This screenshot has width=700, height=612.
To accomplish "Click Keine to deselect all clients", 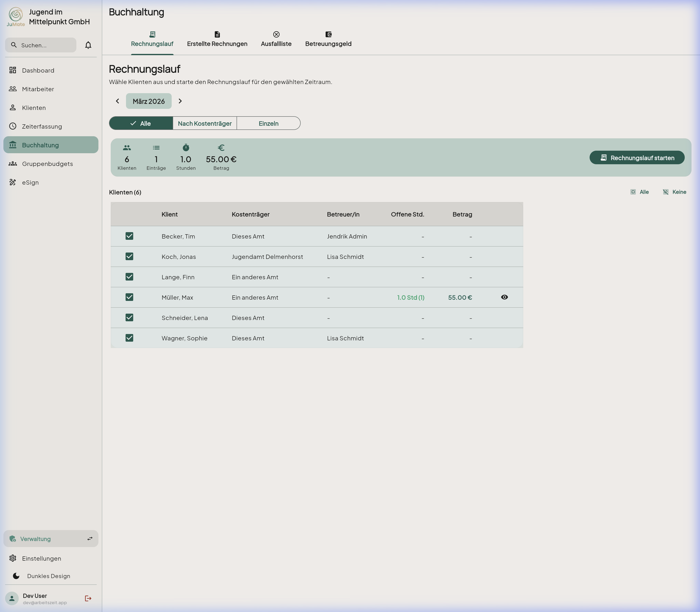I will (674, 192).
